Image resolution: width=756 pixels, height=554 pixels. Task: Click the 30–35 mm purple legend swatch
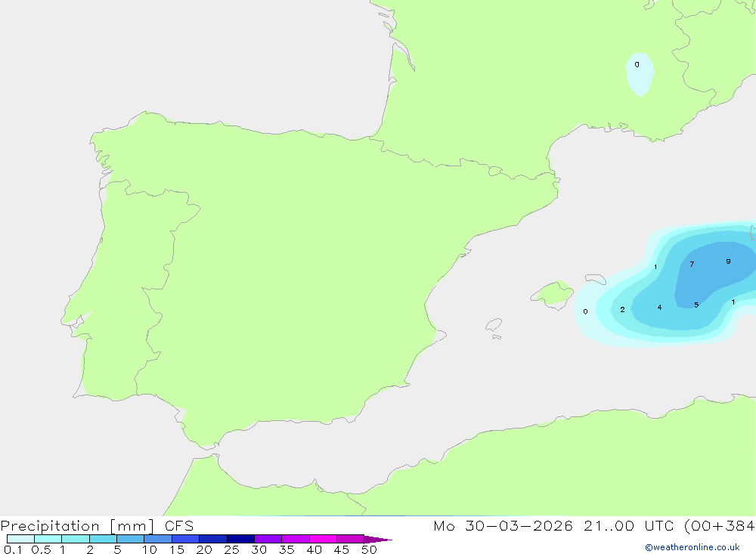coord(268,539)
